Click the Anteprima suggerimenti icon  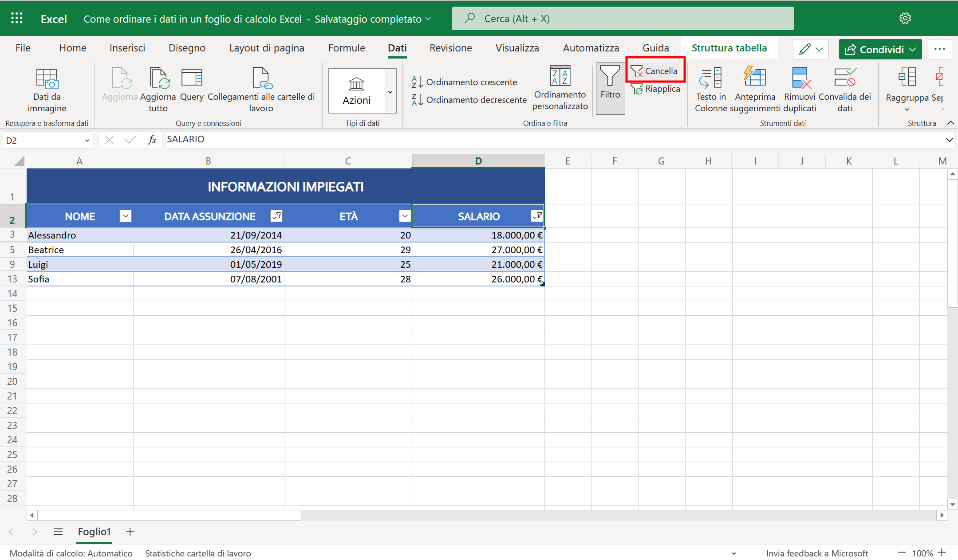point(755,77)
